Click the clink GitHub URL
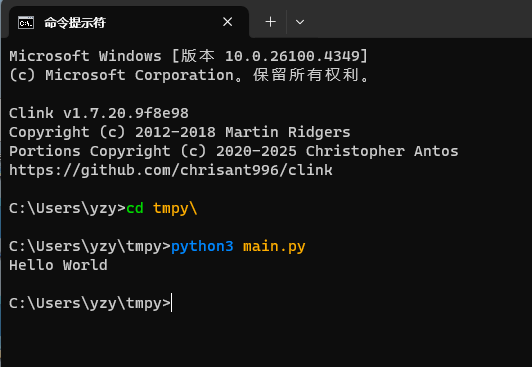Image resolution: width=532 pixels, height=367 pixels. (171, 170)
